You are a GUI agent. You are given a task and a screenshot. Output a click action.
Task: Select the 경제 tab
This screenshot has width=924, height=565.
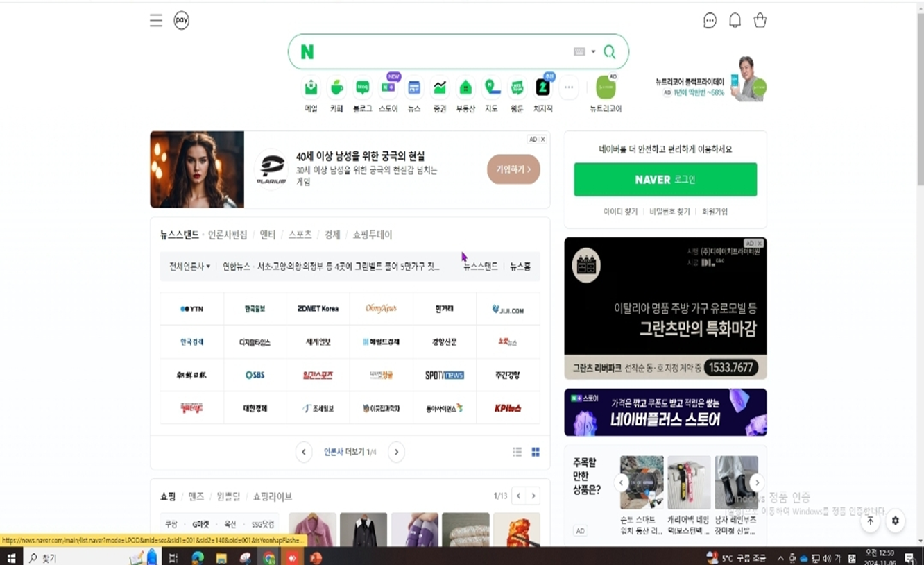click(332, 235)
